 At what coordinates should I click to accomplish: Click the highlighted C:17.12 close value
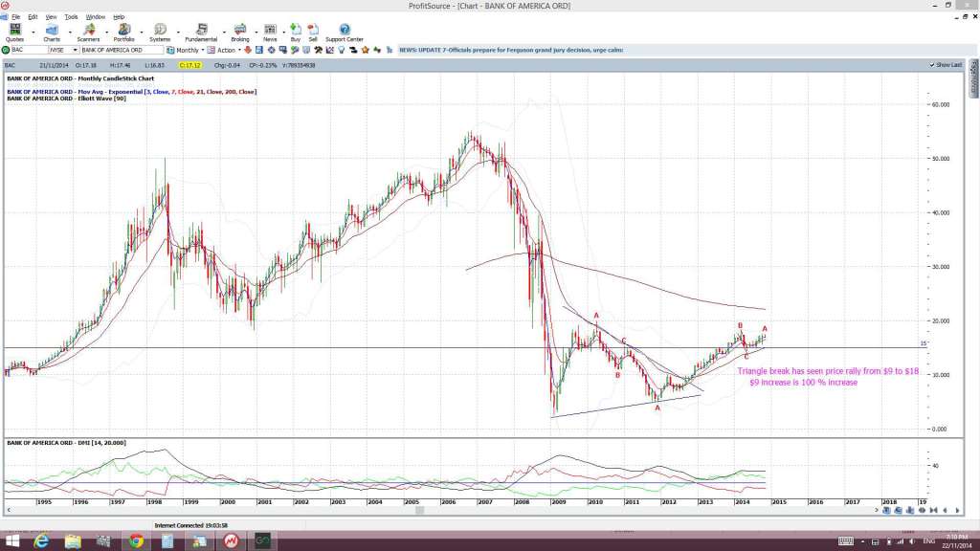[189, 65]
